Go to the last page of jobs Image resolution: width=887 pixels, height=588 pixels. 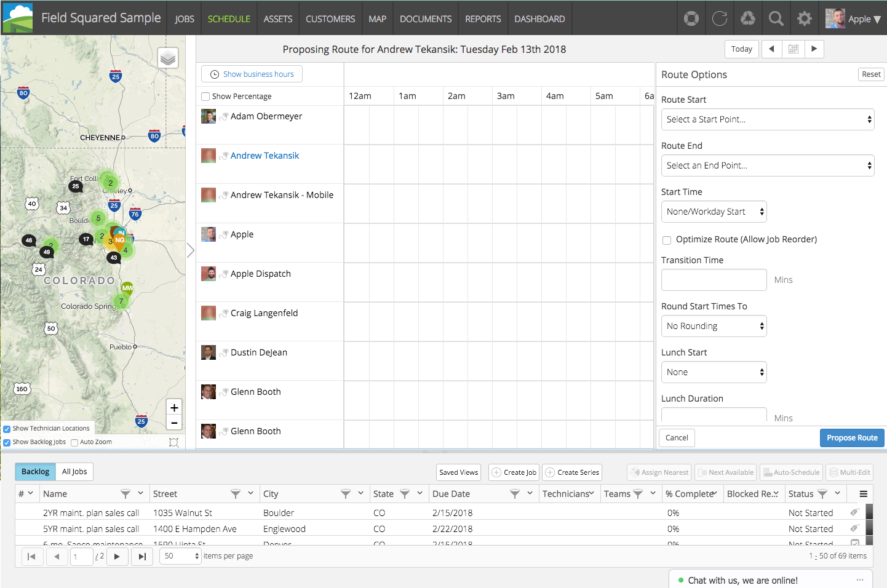[142, 557]
